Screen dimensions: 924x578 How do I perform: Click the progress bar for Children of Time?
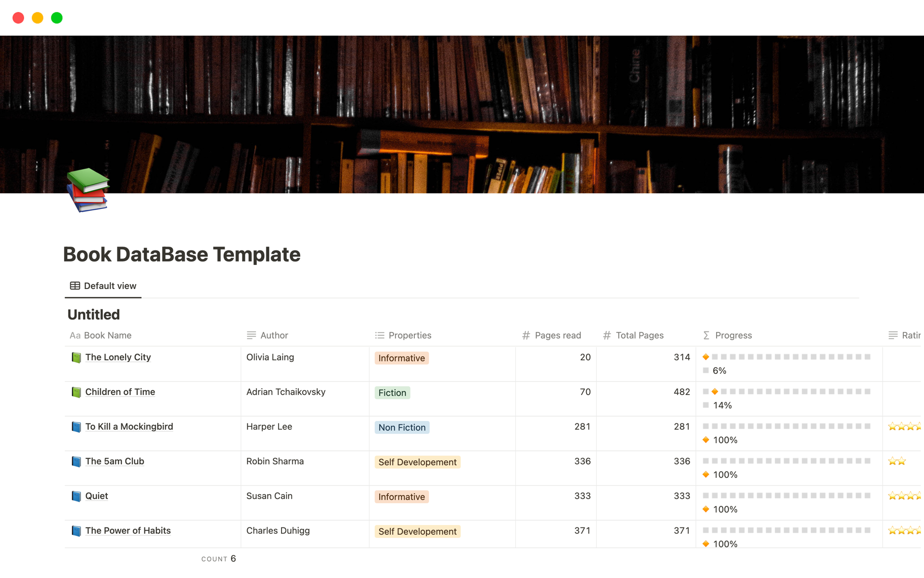pos(788,392)
